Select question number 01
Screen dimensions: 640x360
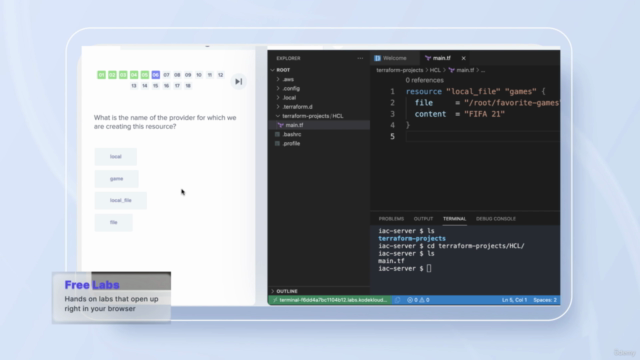(101, 75)
